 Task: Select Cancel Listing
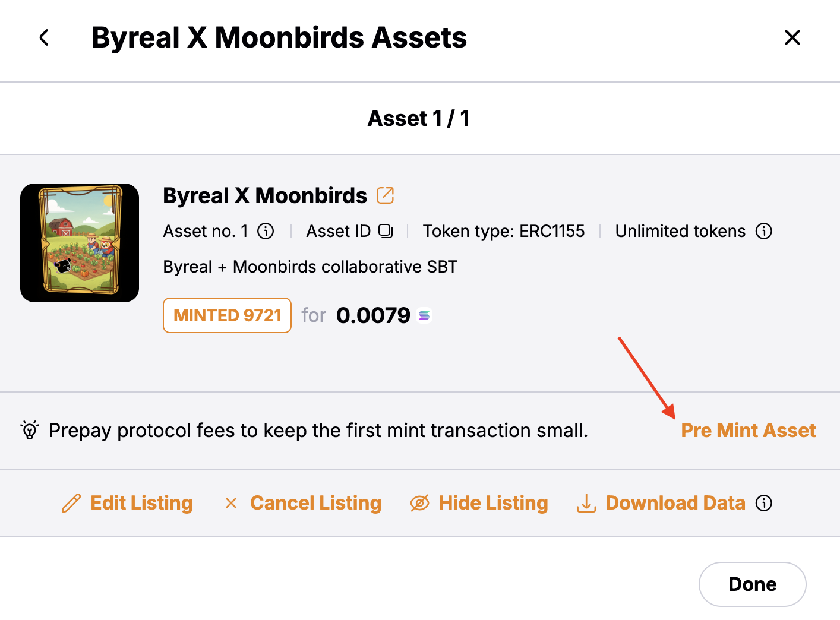pyautogui.click(x=315, y=503)
